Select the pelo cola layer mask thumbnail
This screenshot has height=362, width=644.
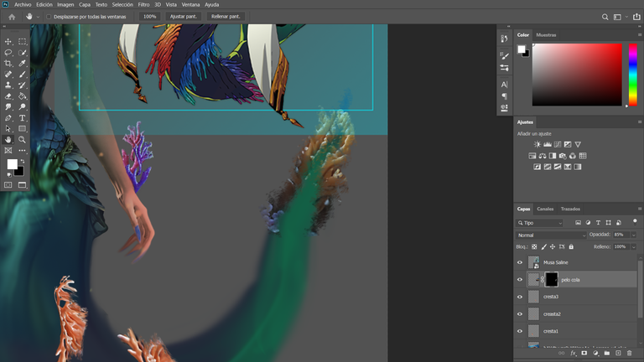(x=552, y=280)
